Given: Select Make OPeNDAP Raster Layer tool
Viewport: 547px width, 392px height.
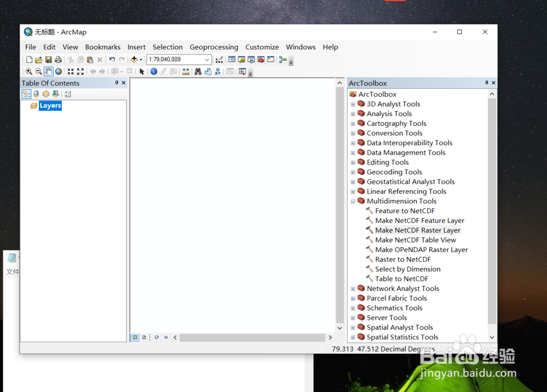Looking at the screenshot, I should (x=421, y=250).
